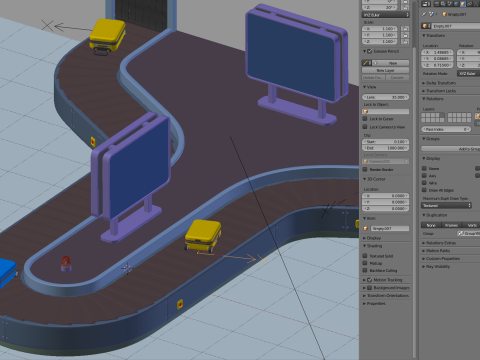480x360 pixels.
Task: Collapse the Transform panel in properties editor
Action: 424,35
